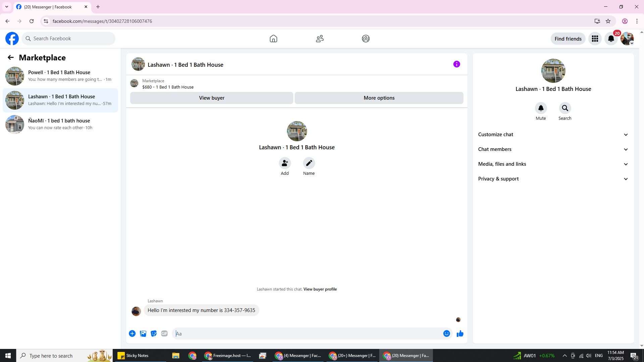
Task: Install app icon in the address bar
Action: (597, 21)
